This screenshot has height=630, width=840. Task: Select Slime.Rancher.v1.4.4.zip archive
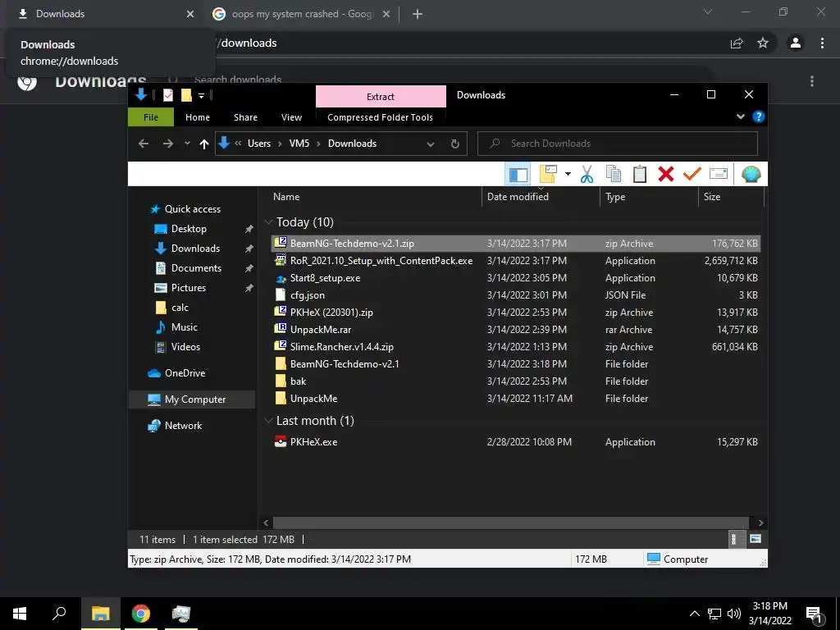point(515,347)
